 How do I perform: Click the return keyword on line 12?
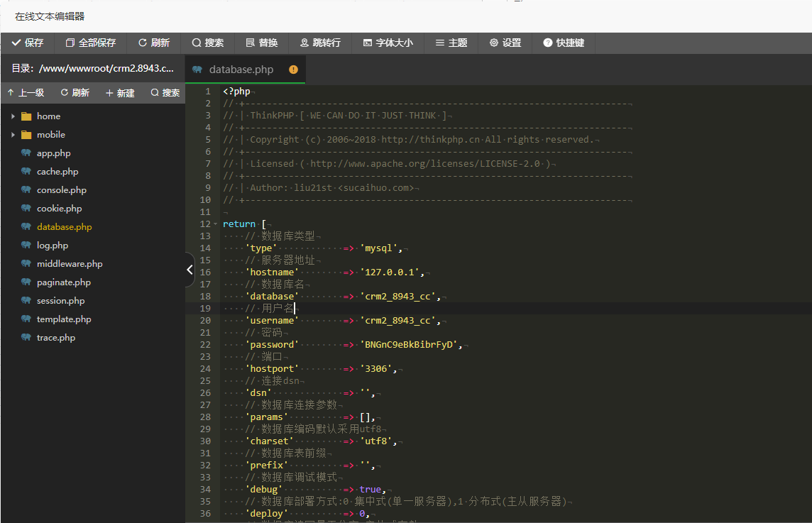click(239, 224)
